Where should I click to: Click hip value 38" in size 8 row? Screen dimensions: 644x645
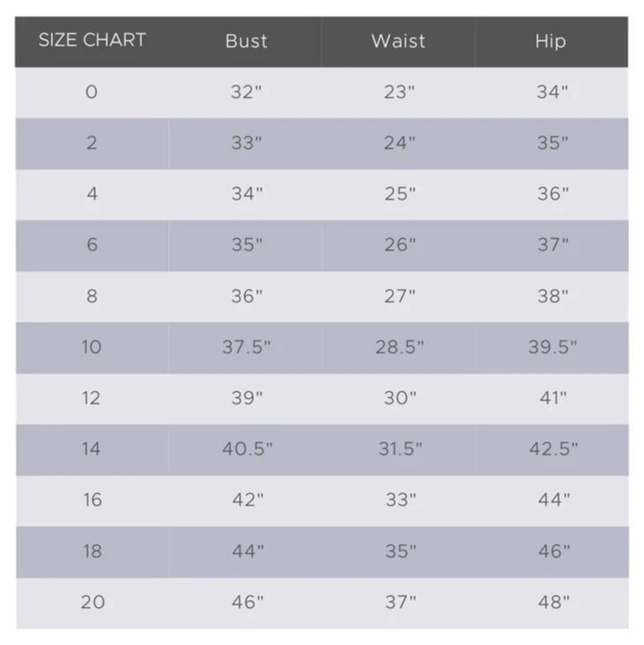pyautogui.click(x=552, y=296)
